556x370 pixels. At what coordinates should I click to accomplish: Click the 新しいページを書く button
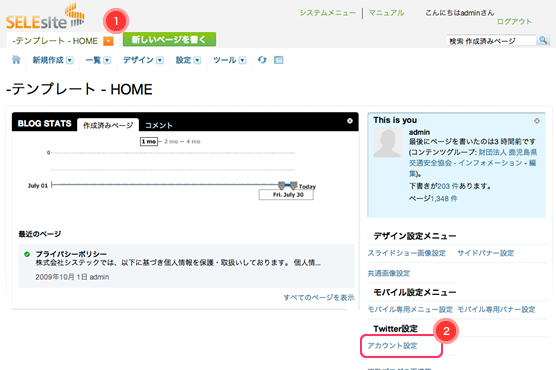click(x=169, y=39)
